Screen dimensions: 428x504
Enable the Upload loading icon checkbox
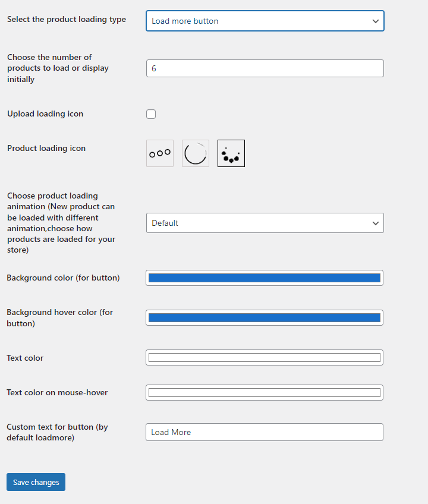coord(151,114)
